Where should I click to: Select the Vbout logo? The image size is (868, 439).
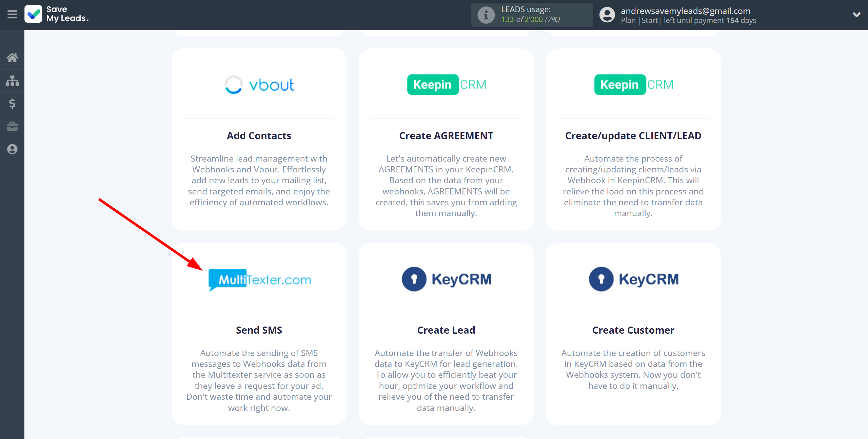click(259, 85)
